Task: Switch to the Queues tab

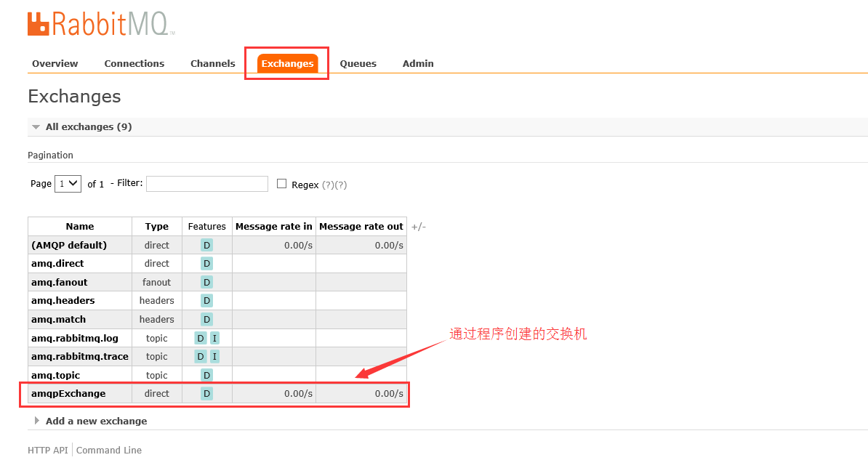Action: click(358, 64)
